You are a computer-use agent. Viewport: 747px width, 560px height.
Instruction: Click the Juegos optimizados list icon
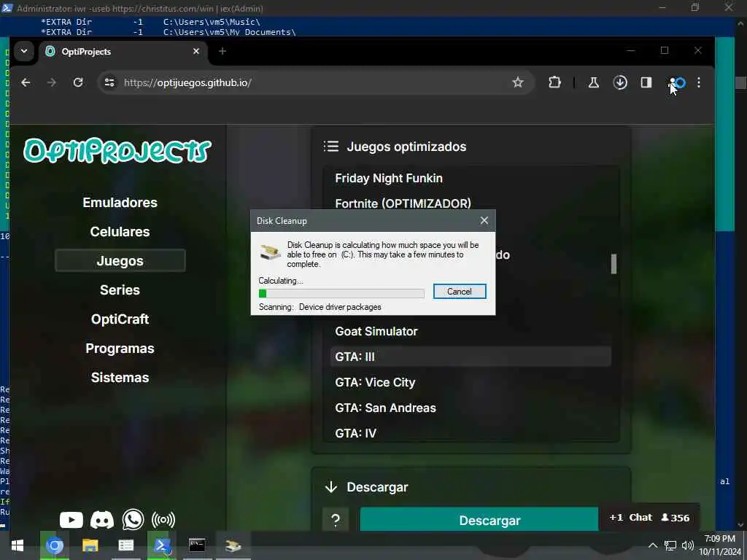pos(331,146)
